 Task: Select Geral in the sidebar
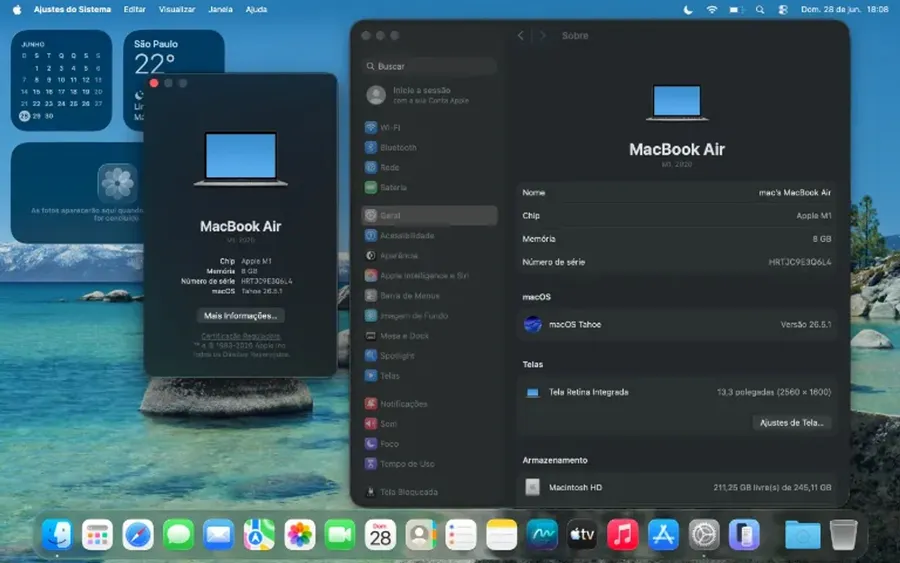(429, 215)
